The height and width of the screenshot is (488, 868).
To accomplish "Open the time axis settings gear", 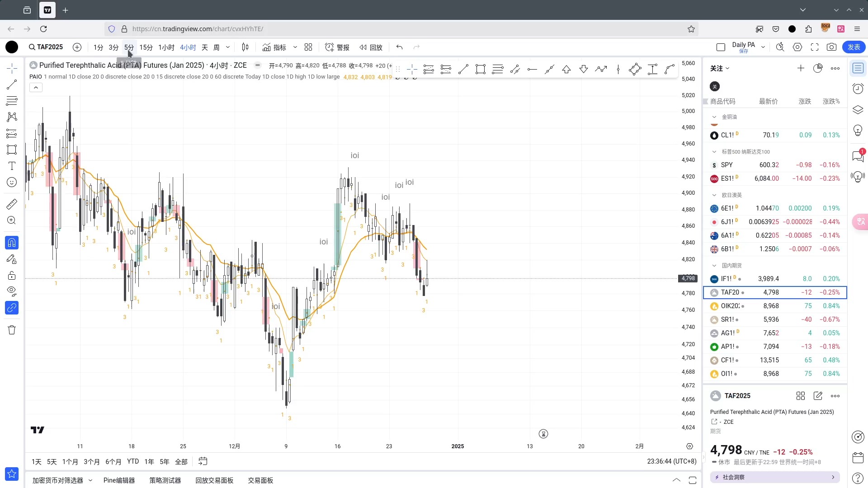I will [689, 446].
